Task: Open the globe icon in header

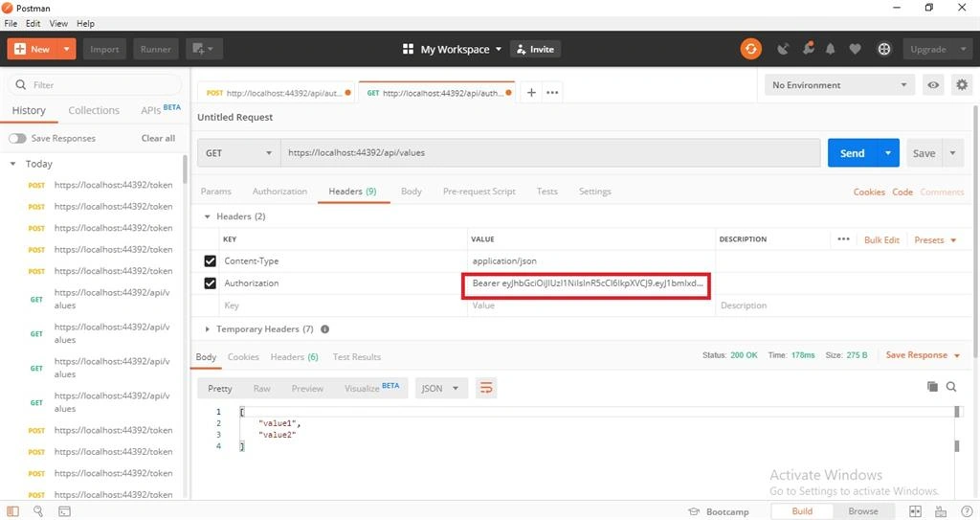Action: (x=883, y=49)
